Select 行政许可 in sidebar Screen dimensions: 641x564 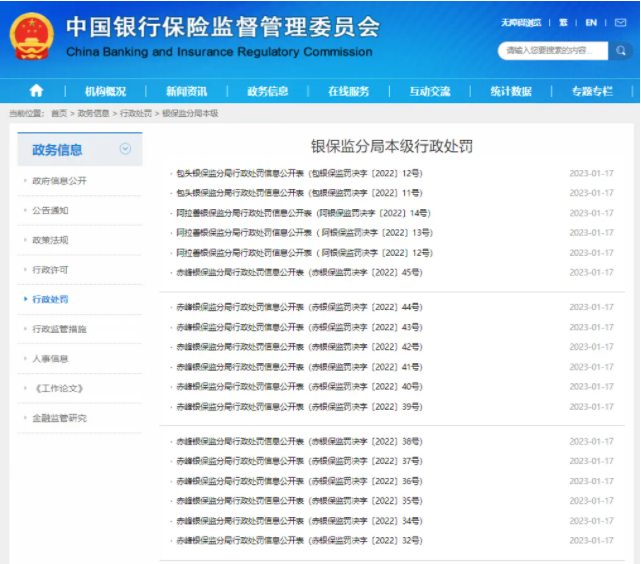[50, 270]
